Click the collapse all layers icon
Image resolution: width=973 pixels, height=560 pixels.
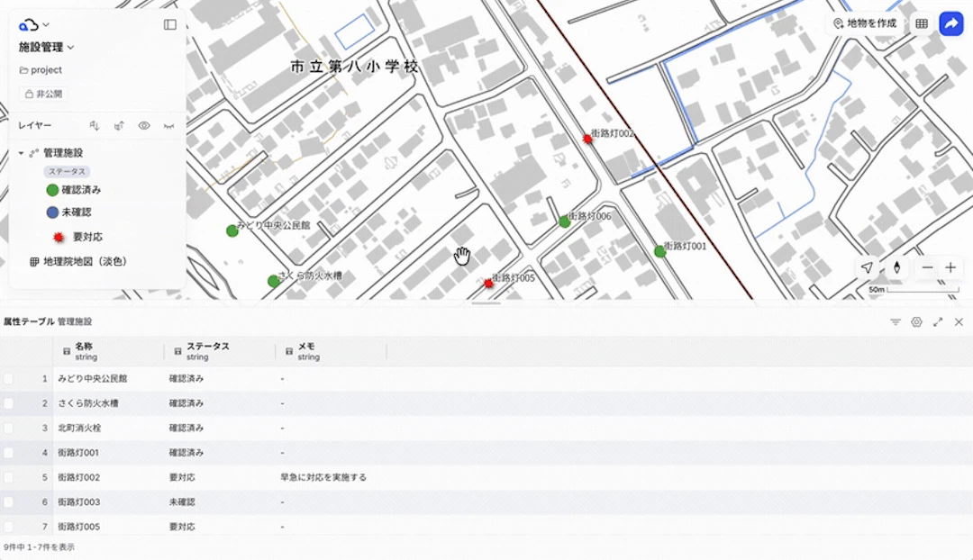coord(119,125)
